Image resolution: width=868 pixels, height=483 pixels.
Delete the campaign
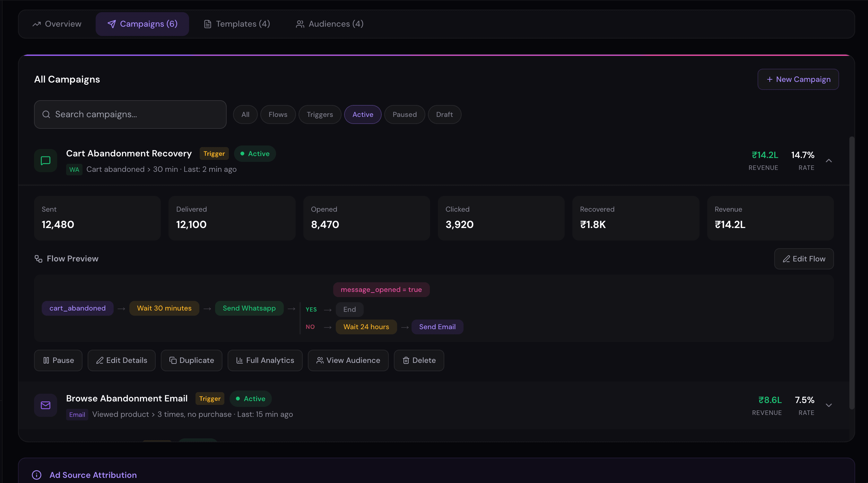pos(419,361)
